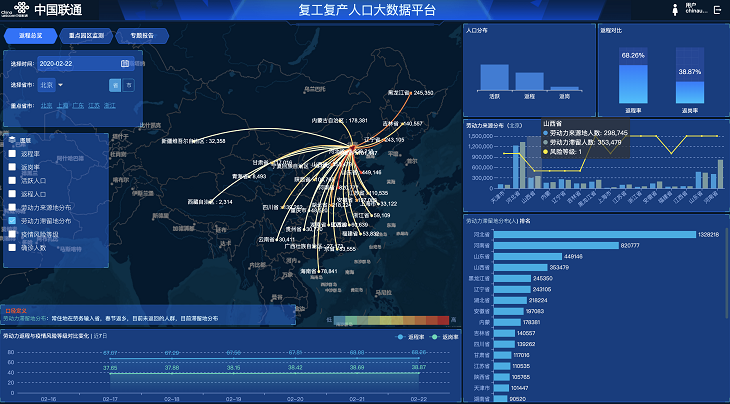Image resolution: width=730 pixels, height=404 pixels.
Task: Click the 活跃 bar in 人口分布 chart
Action: click(x=494, y=77)
